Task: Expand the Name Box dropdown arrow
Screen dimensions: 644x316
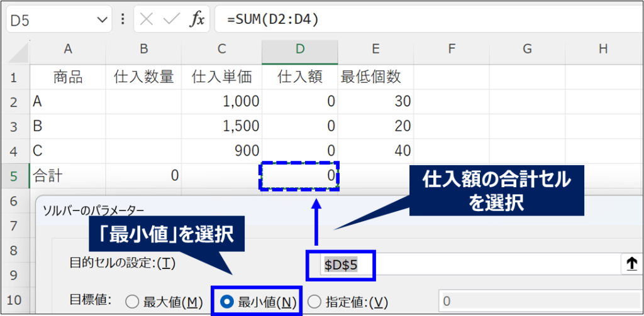Action: click(x=103, y=19)
